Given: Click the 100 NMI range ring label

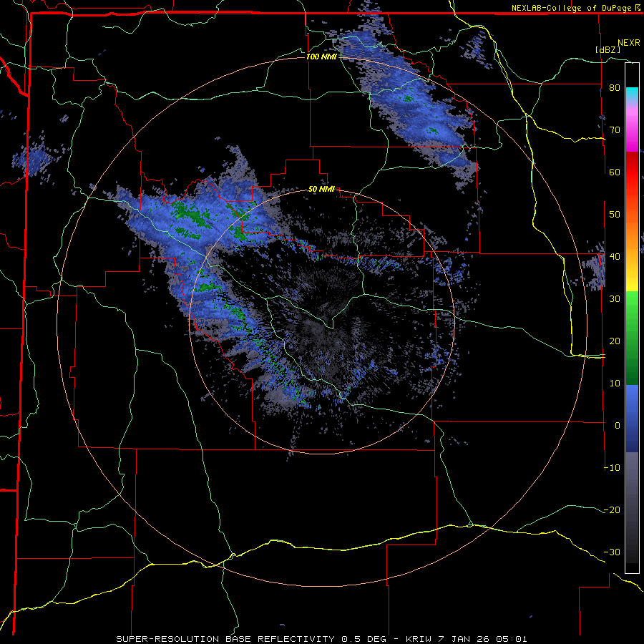Looking at the screenshot, I should tap(321, 57).
